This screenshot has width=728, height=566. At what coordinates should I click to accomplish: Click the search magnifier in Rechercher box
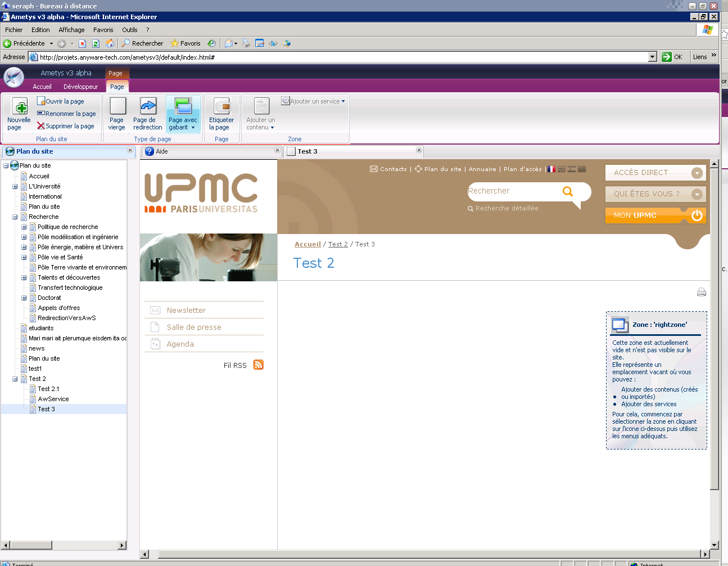point(568,191)
